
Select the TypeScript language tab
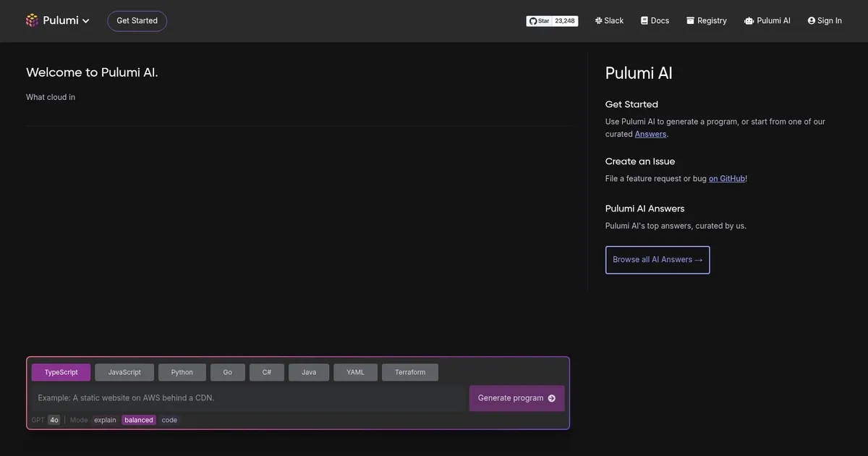[61, 372]
